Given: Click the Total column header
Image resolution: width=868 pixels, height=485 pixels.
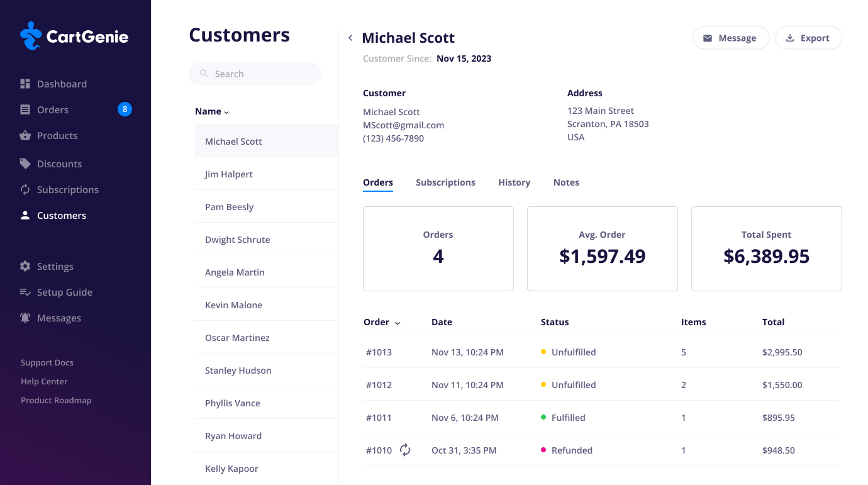Looking at the screenshot, I should (773, 321).
